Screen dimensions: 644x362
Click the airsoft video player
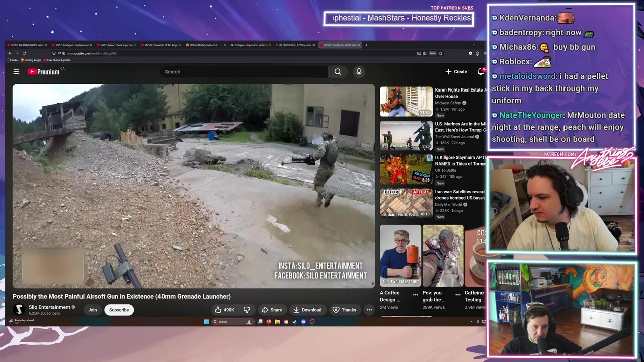[x=194, y=186]
